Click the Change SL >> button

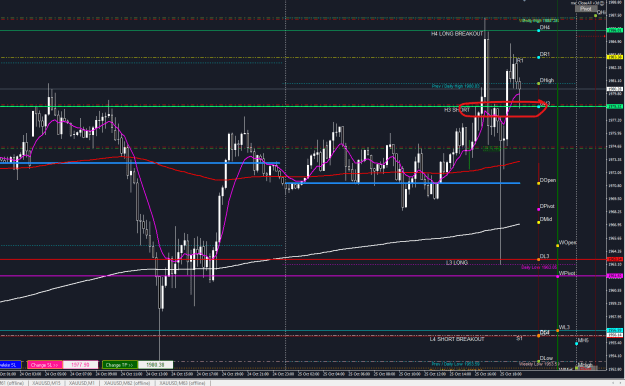[x=45, y=365]
